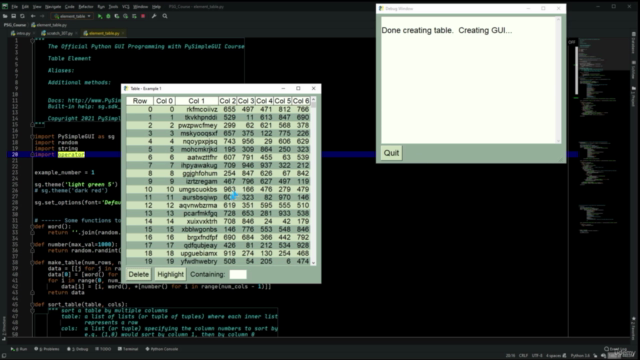The height and width of the screenshot is (360, 640).
Task: Open the View menu
Action: coord(37,7)
